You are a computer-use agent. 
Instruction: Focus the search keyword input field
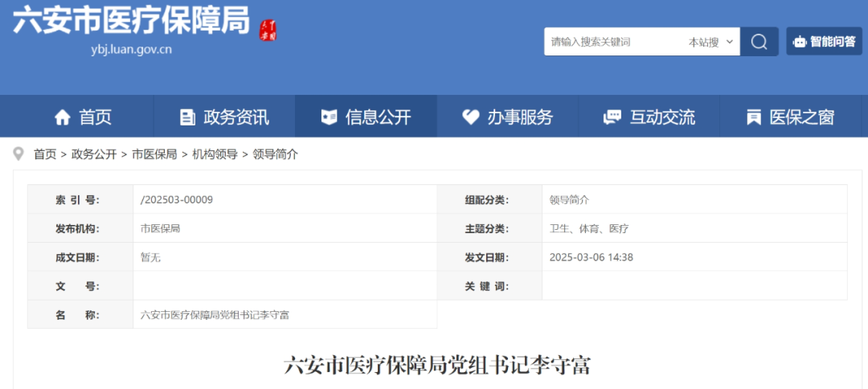(611, 42)
